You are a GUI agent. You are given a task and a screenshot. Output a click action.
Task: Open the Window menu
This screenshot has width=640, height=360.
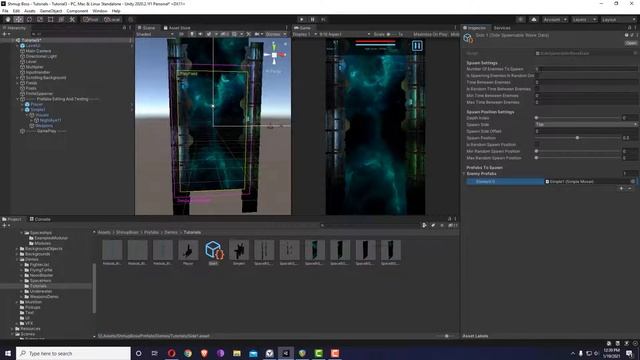click(x=100, y=11)
